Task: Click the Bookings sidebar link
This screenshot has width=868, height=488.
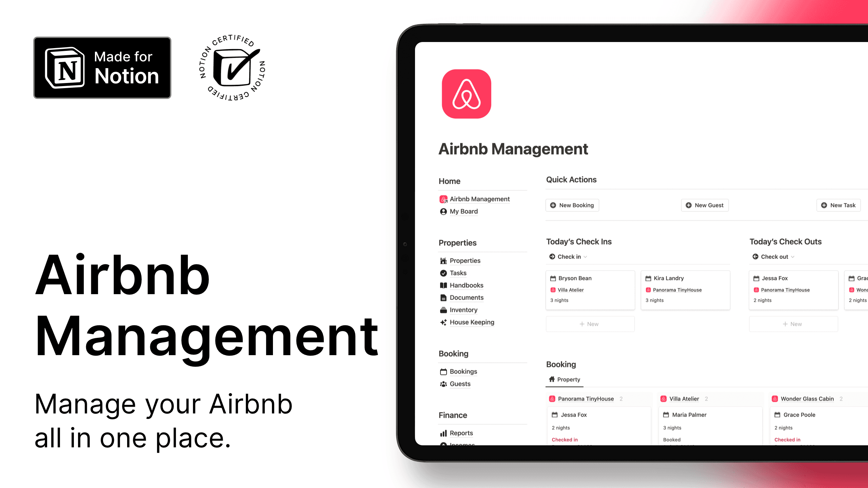Action: point(463,371)
